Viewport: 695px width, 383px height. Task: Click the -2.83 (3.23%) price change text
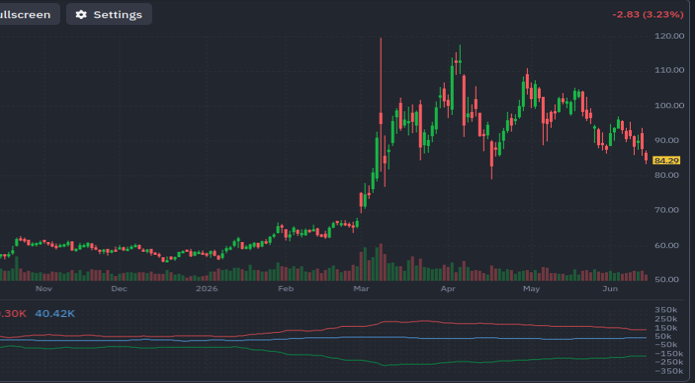coord(648,15)
